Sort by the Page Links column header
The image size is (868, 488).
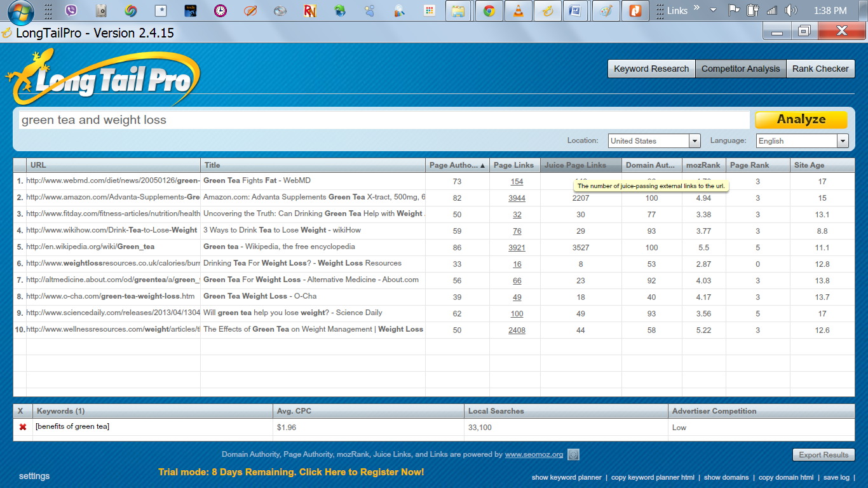(515, 165)
